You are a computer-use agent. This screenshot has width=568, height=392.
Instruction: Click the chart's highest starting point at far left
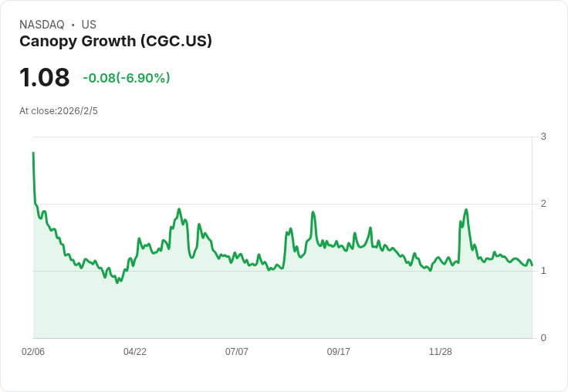tap(33, 153)
